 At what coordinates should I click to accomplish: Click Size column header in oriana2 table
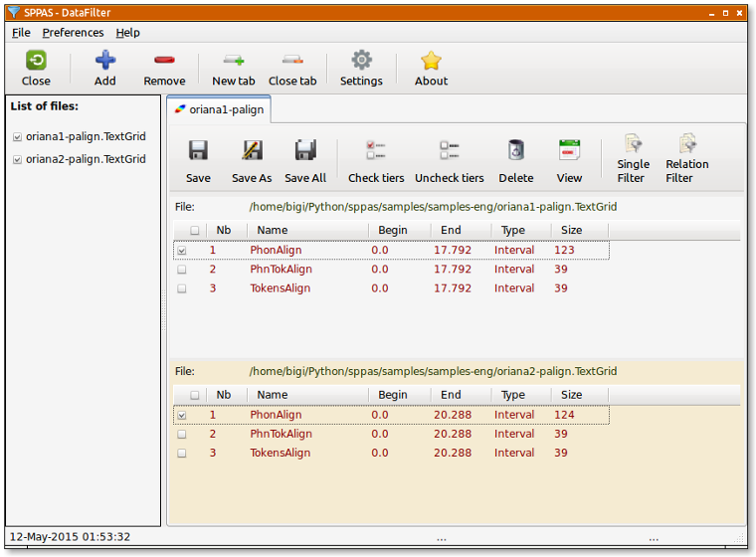[579, 395]
